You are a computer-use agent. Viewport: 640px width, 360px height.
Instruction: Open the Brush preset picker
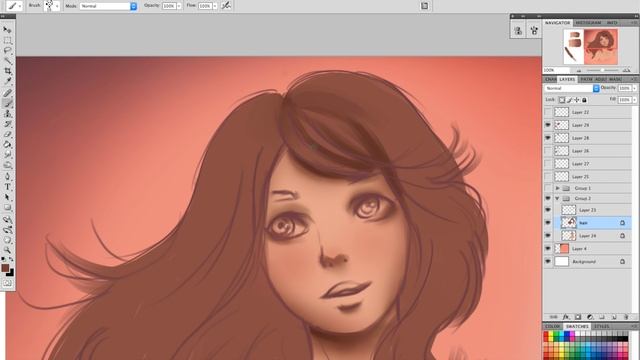pyautogui.click(x=52, y=6)
